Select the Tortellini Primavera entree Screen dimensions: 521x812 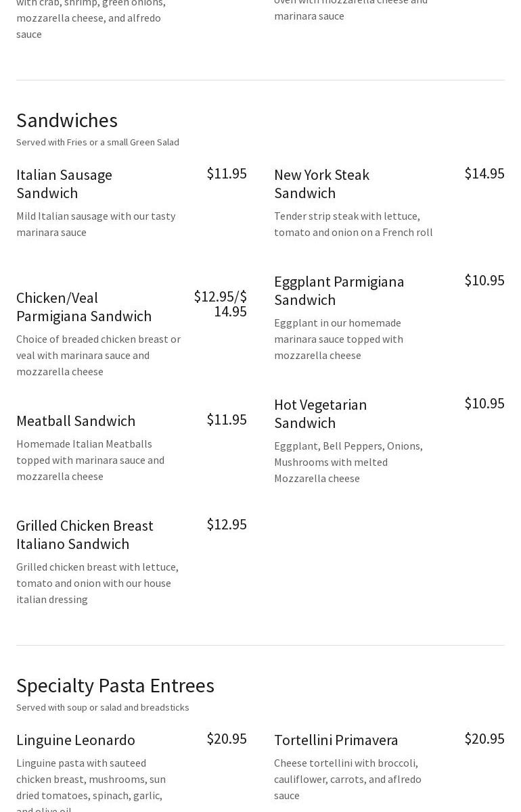tap(336, 740)
